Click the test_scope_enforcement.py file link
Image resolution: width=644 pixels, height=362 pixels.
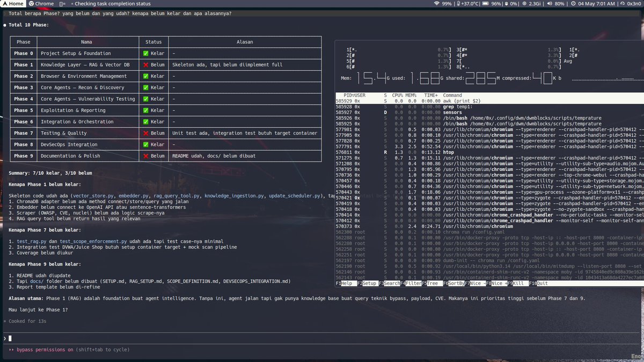[93, 241]
